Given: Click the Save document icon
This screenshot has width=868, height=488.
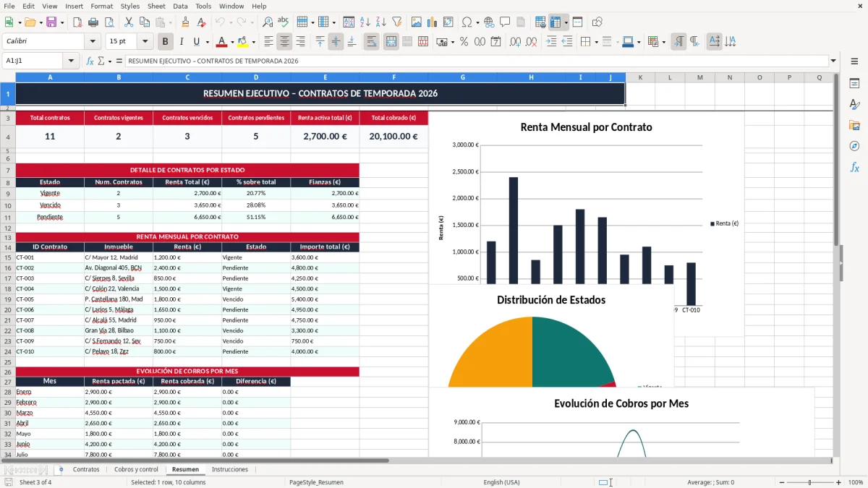Looking at the screenshot, I should (51, 22).
